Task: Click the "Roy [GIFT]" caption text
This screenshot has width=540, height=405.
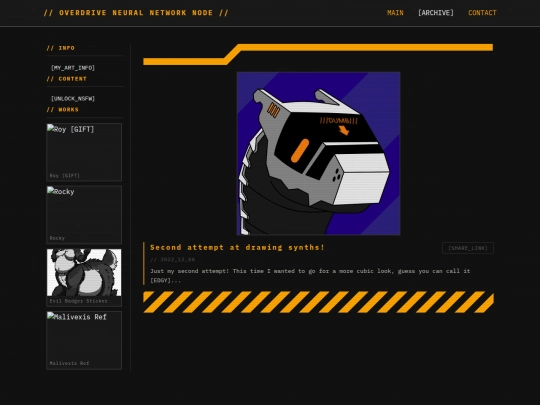Action: (x=64, y=176)
